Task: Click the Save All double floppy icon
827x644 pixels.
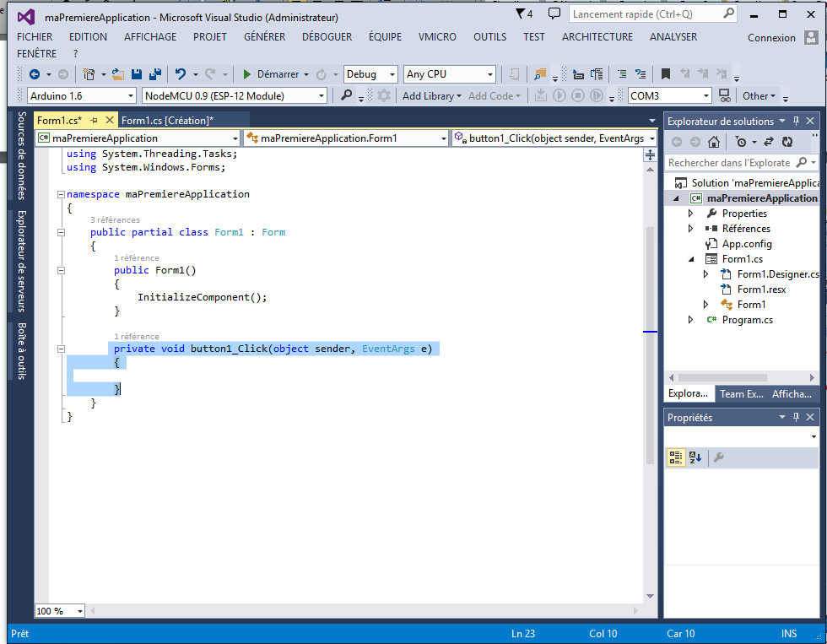Action: tap(155, 74)
